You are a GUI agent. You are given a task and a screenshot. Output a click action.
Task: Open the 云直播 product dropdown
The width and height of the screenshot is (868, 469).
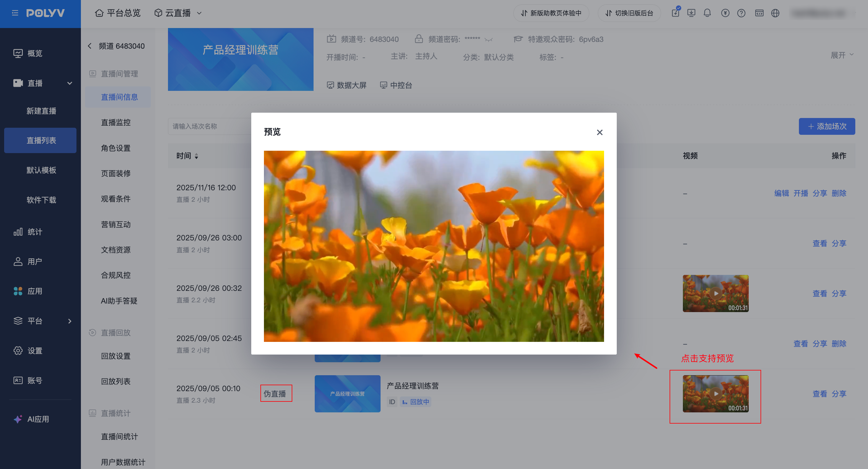click(178, 13)
